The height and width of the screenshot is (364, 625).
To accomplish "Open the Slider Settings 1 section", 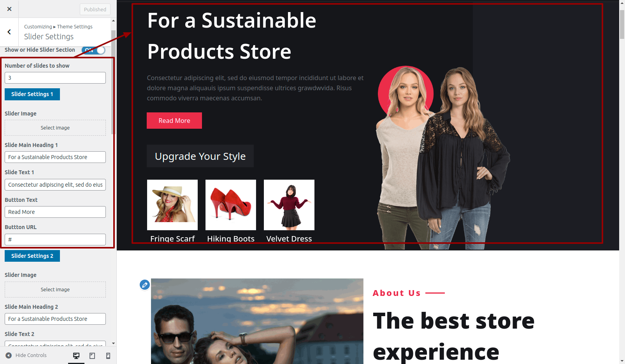I will [x=32, y=94].
